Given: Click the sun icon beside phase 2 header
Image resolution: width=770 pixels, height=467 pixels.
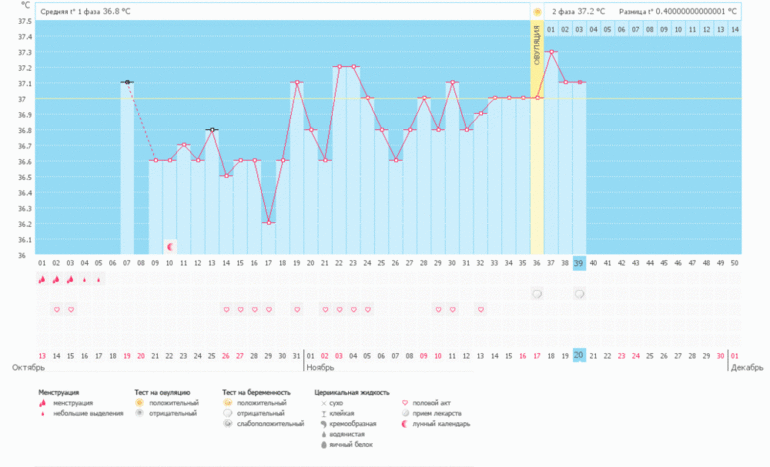Looking at the screenshot, I should click(x=537, y=12).
